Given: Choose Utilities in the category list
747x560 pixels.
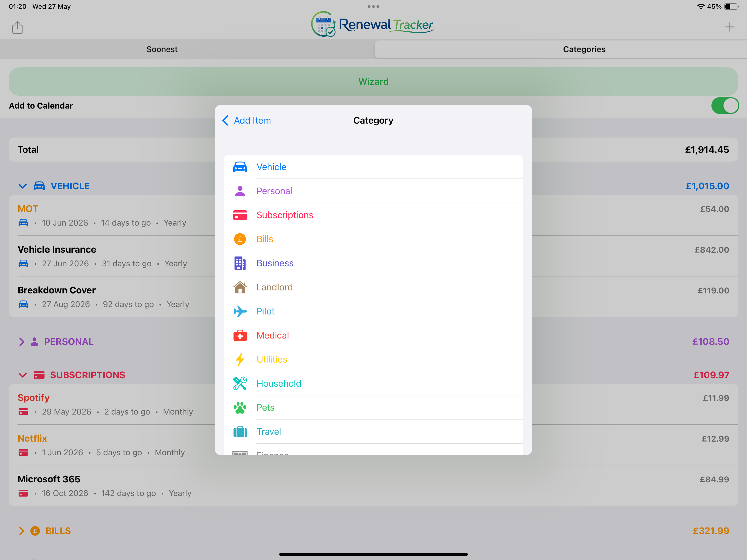Looking at the screenshot, I should click(x=373, y=359).
